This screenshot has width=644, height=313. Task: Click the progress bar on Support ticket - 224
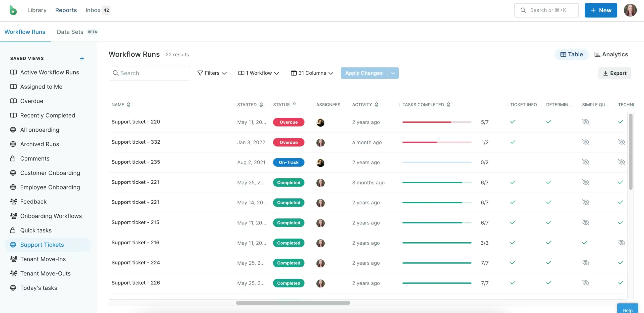437,263
